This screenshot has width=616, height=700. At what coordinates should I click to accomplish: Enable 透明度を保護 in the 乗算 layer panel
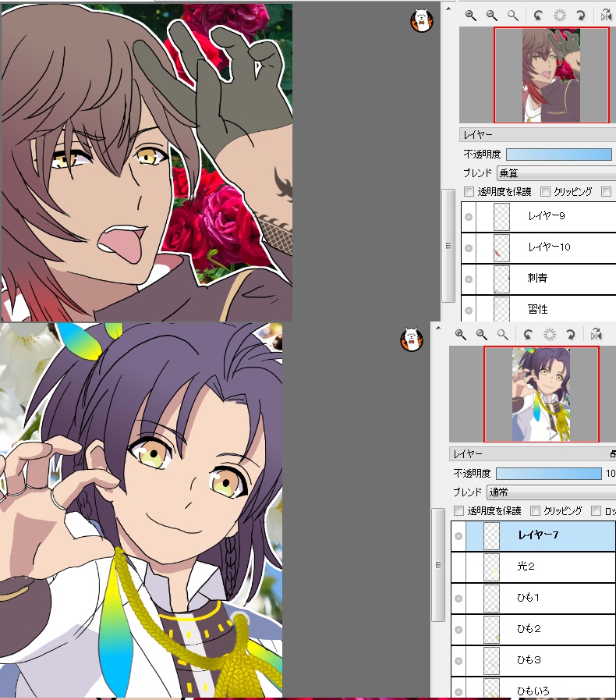click(x=469, y=191)
